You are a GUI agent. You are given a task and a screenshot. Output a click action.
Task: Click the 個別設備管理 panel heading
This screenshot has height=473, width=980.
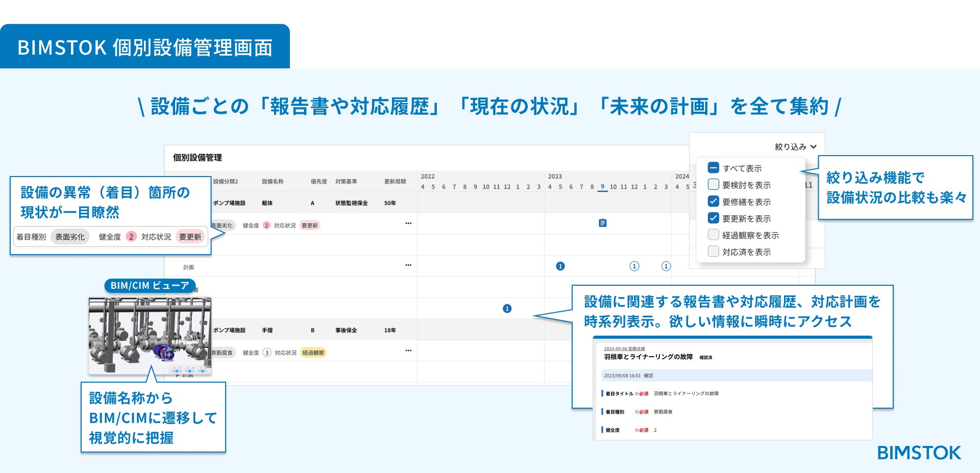point(198,158)
